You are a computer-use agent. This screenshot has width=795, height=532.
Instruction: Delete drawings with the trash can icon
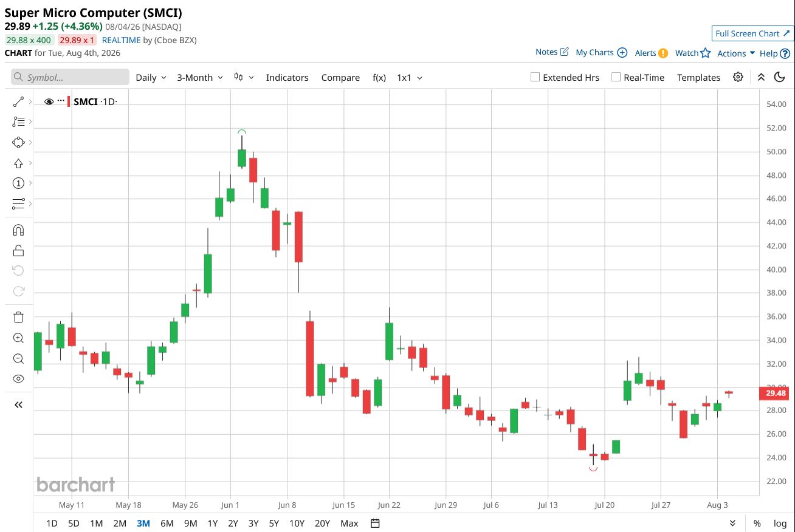18,317
